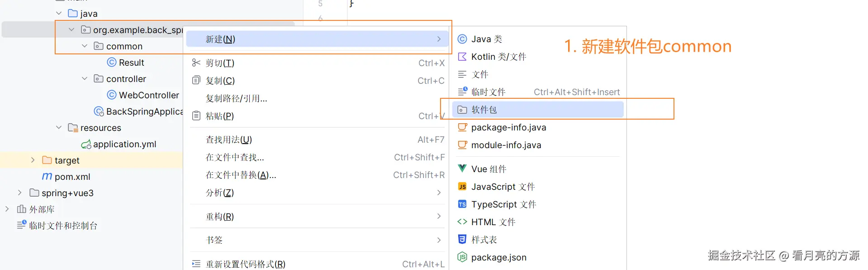This screenshot has width=868, height=270.
Task: Collapse the common package
Action: [x=85, y=46]
